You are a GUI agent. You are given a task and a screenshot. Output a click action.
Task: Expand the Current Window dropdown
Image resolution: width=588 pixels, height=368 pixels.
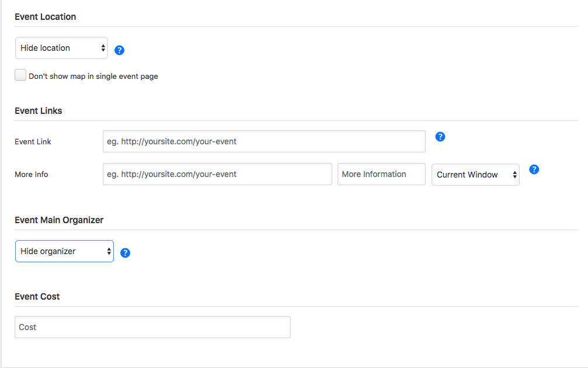[x=474, y=175]
